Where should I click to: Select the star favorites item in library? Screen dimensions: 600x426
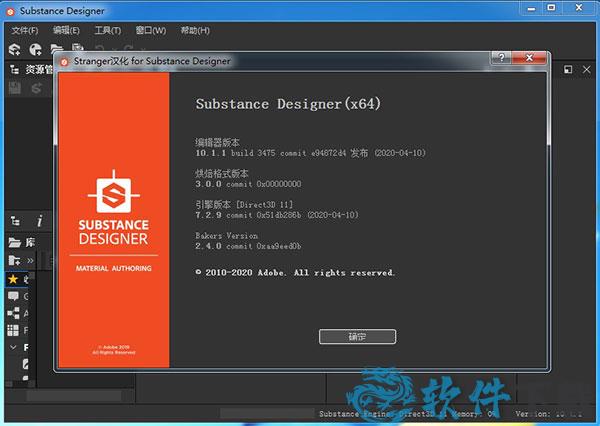pos(15,279)
